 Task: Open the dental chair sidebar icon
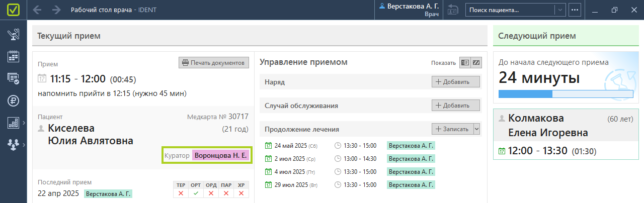click(13, 35)
